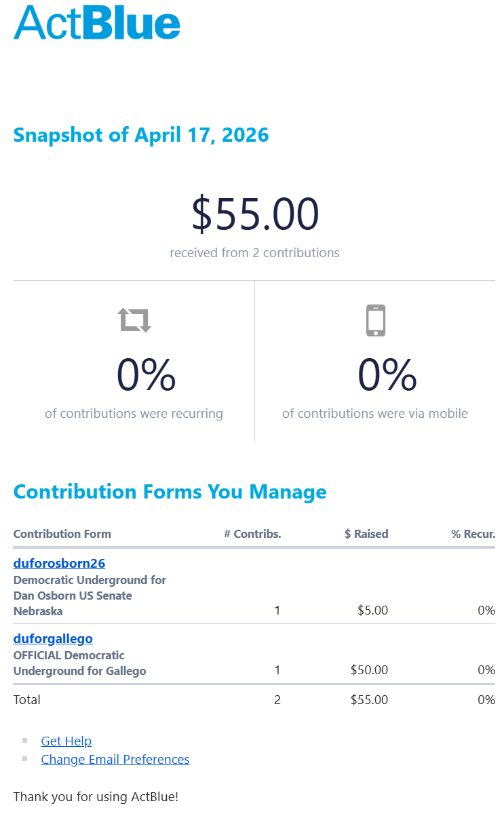
Task: Open the duforosborn26 contribution form link
Action: point(59,564)
